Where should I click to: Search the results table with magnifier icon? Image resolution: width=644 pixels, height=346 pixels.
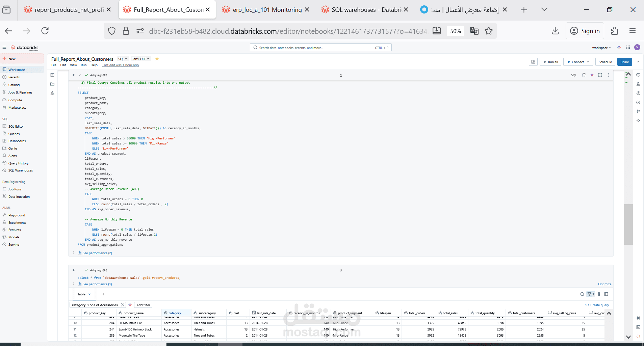coord(582,294)
